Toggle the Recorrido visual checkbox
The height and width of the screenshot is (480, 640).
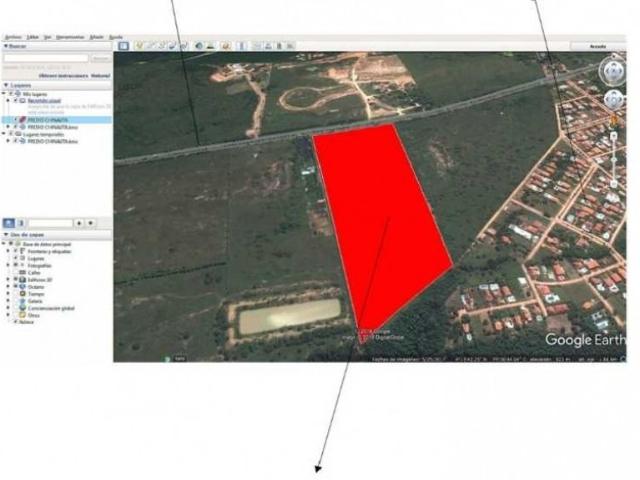pos(16,100)
